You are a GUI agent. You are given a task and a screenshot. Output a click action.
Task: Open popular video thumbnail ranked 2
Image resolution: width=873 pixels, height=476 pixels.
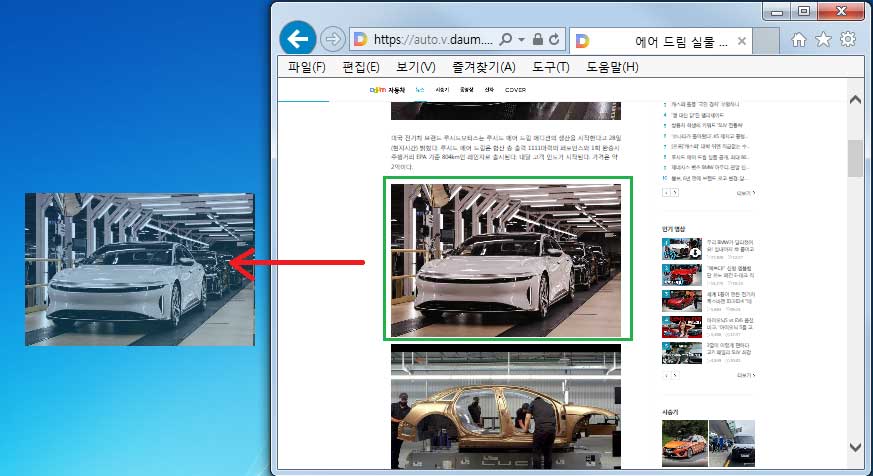coord(682,274)
